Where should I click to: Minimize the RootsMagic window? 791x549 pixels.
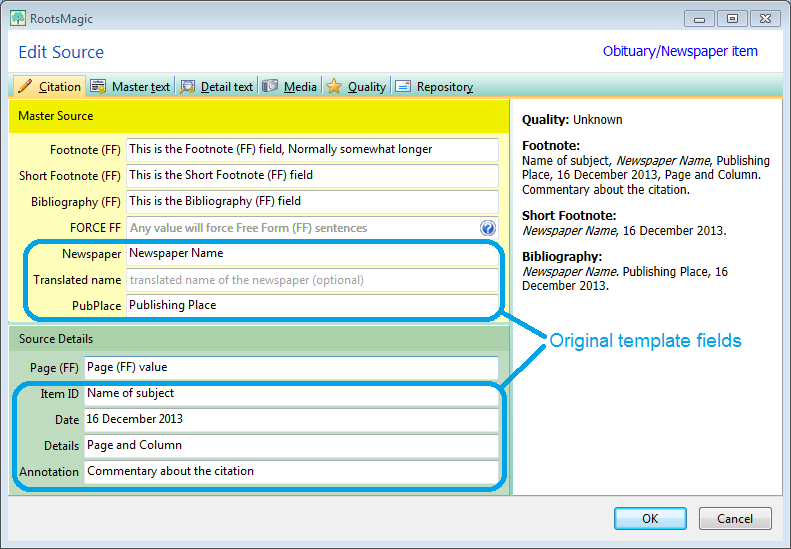[x=699, y=19]
